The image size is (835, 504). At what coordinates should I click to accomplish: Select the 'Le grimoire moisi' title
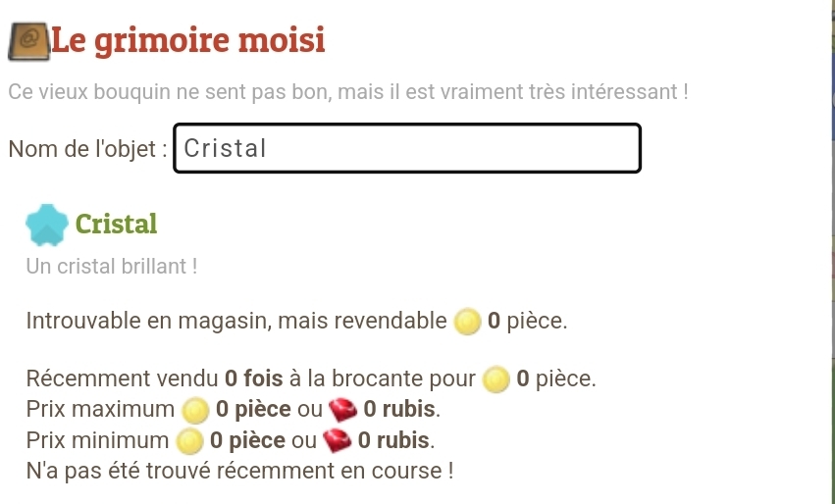(187, 41)
